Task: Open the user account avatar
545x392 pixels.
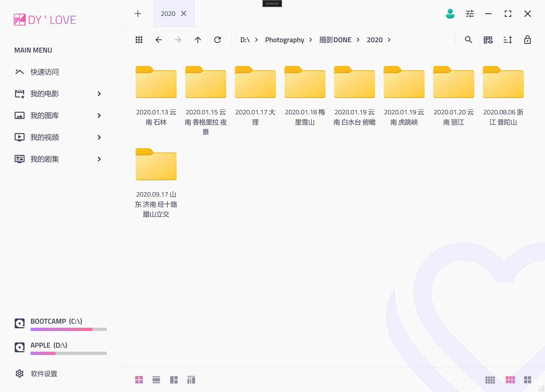Action: 450,14
